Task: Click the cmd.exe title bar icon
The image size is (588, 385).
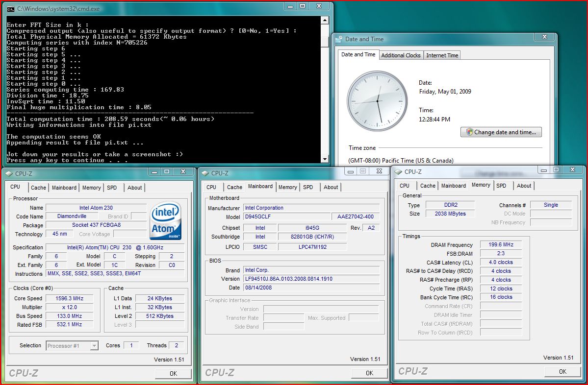Action: (11, 9)
